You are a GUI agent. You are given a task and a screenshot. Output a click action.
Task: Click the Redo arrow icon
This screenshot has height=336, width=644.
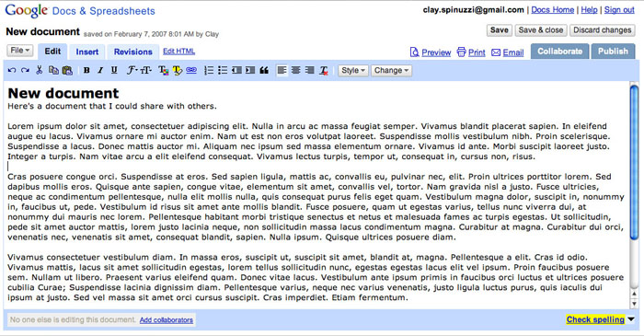25,70
